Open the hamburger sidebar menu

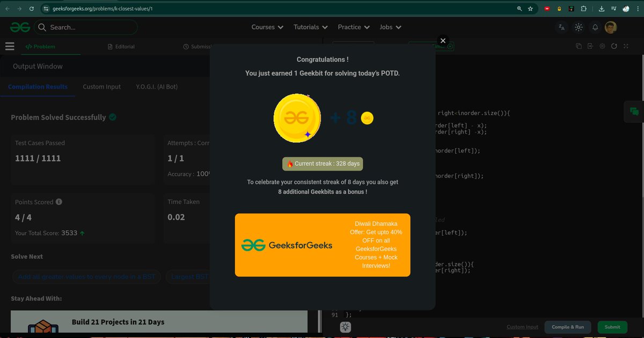click(10, 47)
